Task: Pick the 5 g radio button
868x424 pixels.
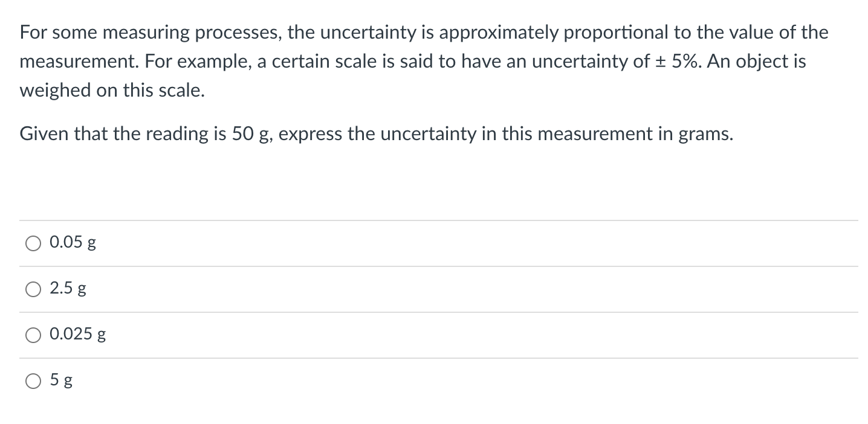Action: (x=33, y=381)
